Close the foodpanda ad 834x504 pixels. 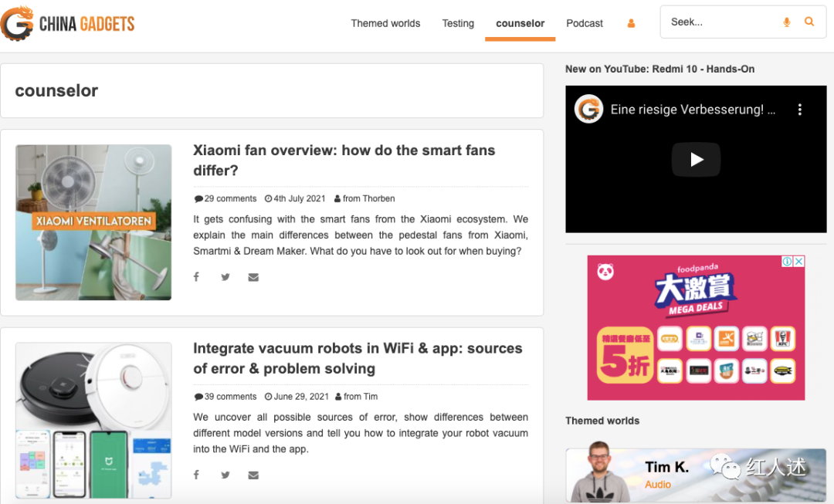(x=798, y=262)
